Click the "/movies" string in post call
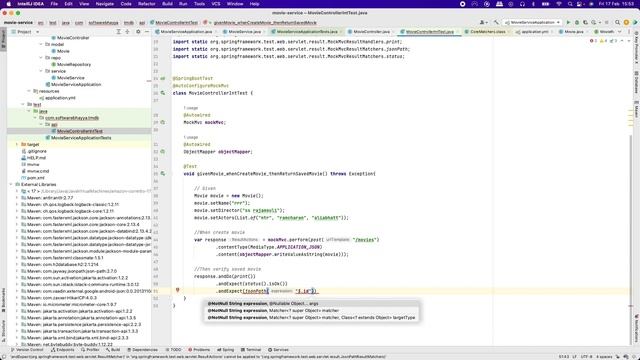 coord(365,240)
